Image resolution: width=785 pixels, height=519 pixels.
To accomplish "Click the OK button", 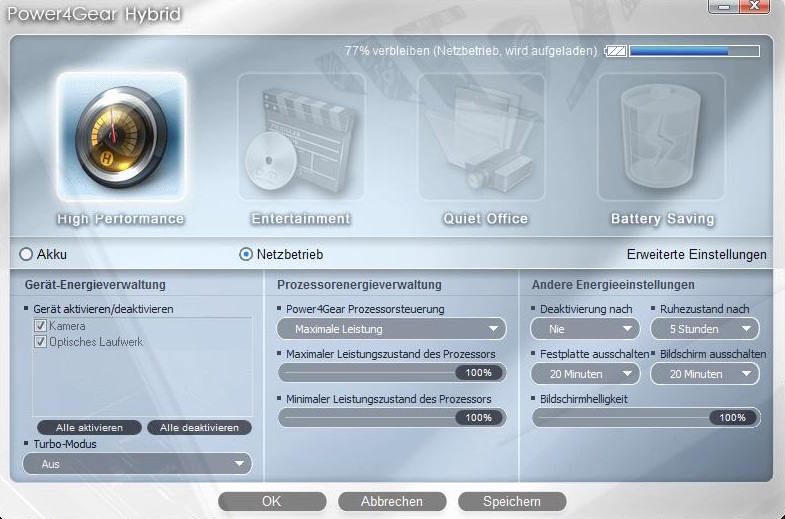I will [x=272, y=501].
